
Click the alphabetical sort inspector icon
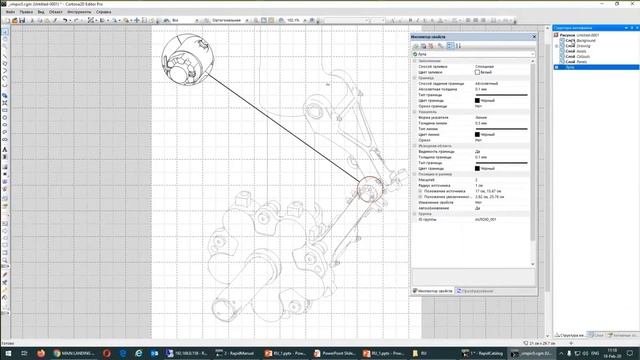click(x=458, y=46)
